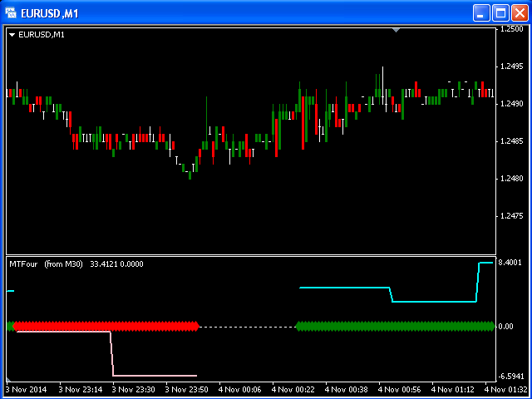This screenshot has height=399, width=532.
Task: Click the 4 Nov 00:22 time label
Action: pos(293,389)
